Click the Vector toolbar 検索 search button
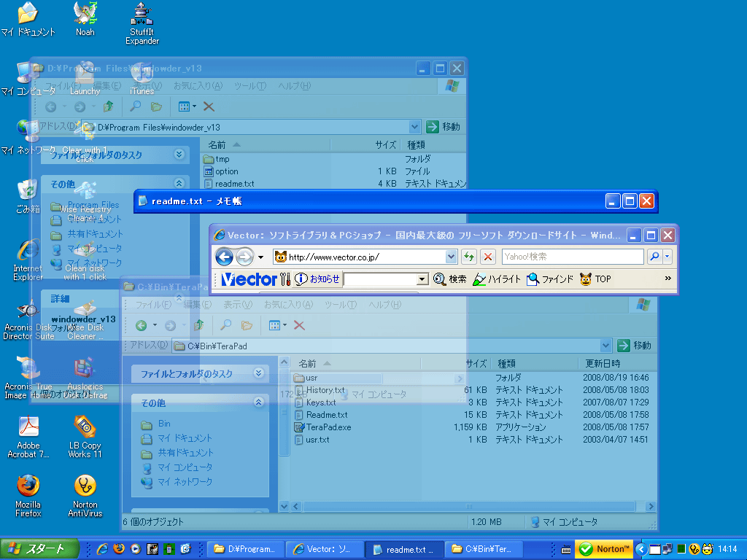The height and width of the screenshot is (560, 747). click(449, 279)
